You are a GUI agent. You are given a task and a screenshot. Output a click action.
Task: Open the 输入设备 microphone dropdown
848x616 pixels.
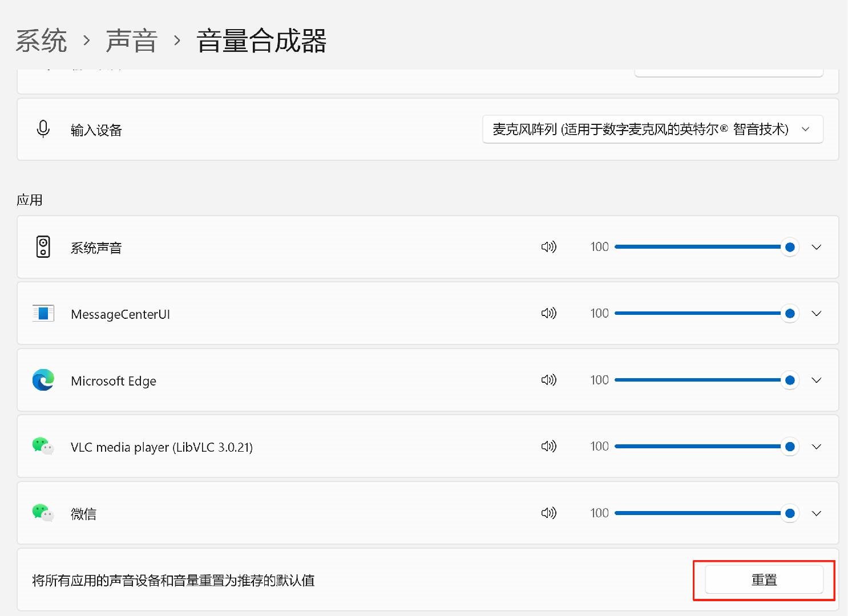pos(652,129)
